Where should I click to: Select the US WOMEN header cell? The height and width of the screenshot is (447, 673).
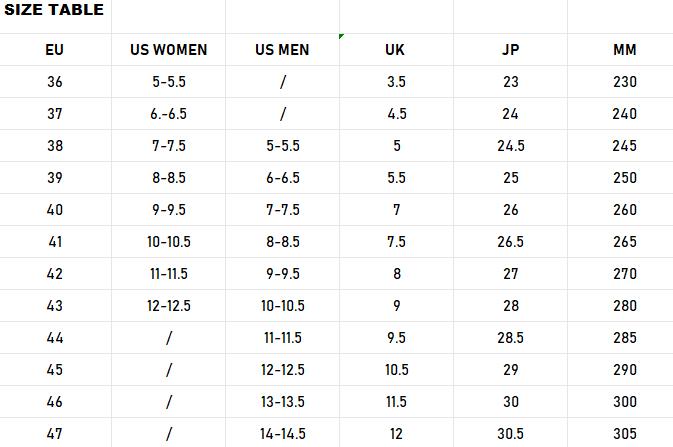[168, 50]
